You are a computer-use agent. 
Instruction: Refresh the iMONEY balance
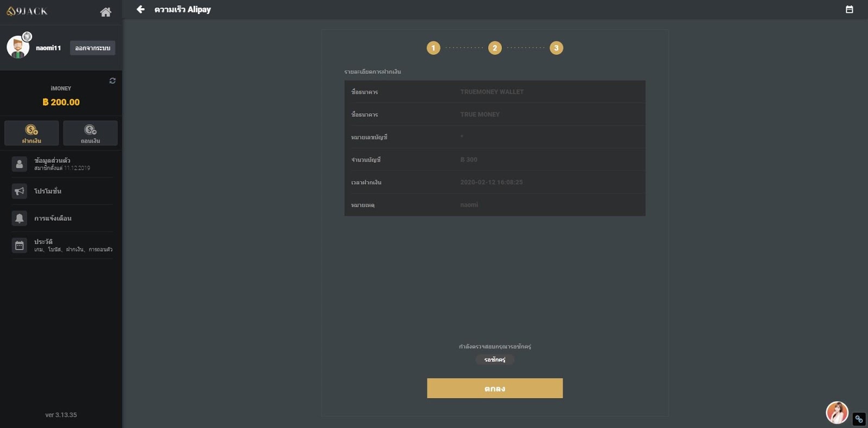click(x=112, y=81)
